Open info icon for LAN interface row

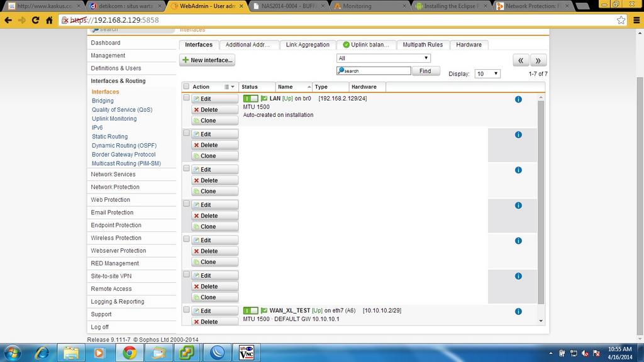point(518,99)
